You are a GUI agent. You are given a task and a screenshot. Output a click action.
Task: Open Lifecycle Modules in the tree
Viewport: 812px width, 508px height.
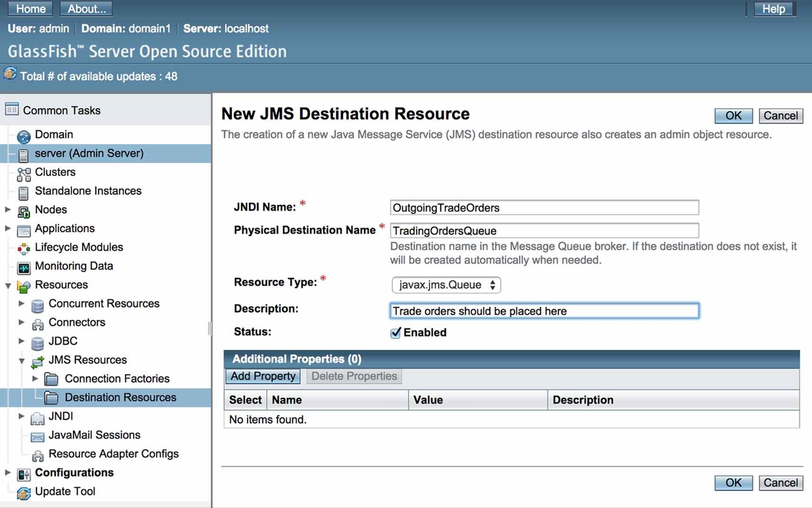click(x=79, y=247)
